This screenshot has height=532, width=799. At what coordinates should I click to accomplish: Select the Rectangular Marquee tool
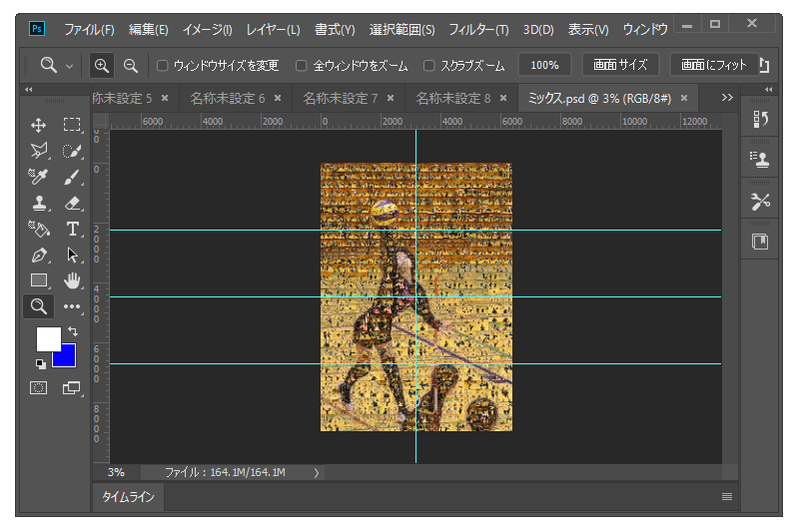72,125
